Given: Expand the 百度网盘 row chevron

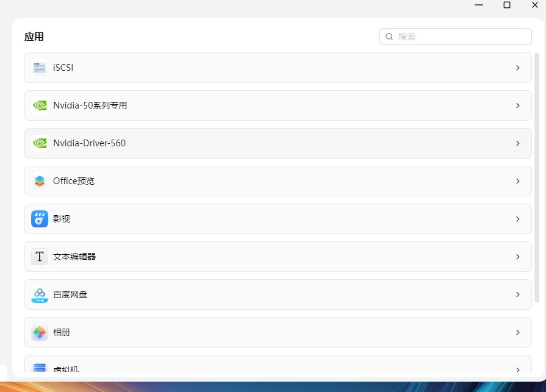Looking at the screenshot, I should pyautogui.click(x=518, y=294).
